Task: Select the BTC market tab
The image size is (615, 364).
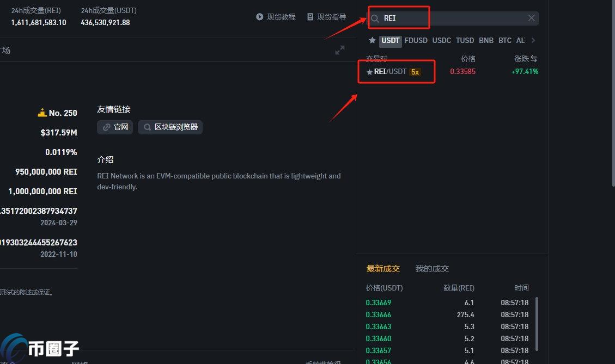Action: pos(505,40)
